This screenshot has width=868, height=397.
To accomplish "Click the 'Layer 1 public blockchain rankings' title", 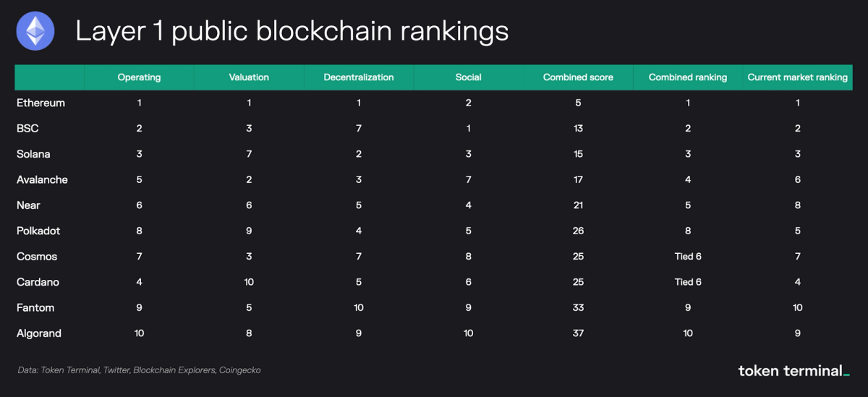I will [292, 32].
